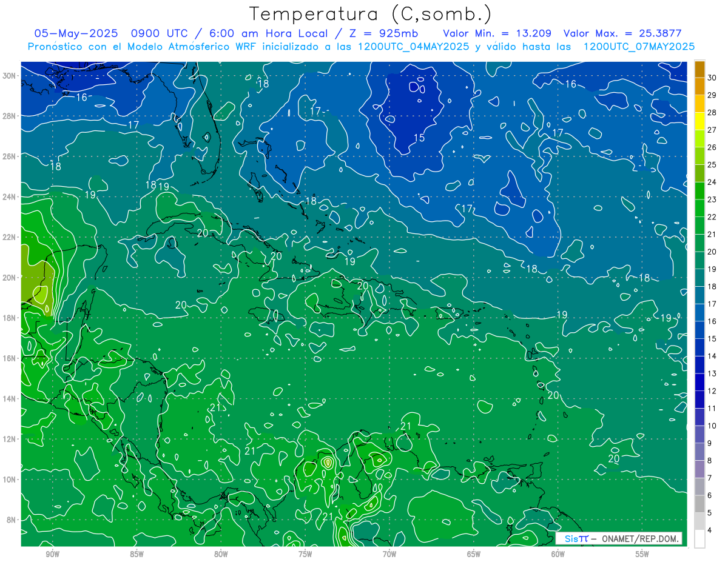Click the 30N latitude axis label
Image resolution: width=728 pixels, height=562 pixels.
(10, 76)
